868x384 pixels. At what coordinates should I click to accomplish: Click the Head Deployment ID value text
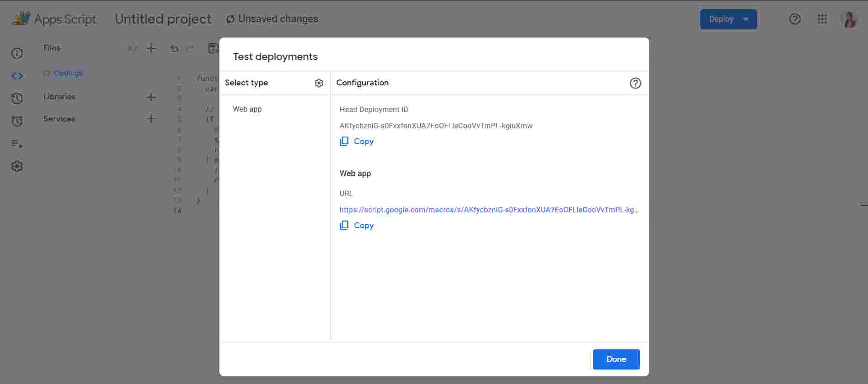click(436, 126)
